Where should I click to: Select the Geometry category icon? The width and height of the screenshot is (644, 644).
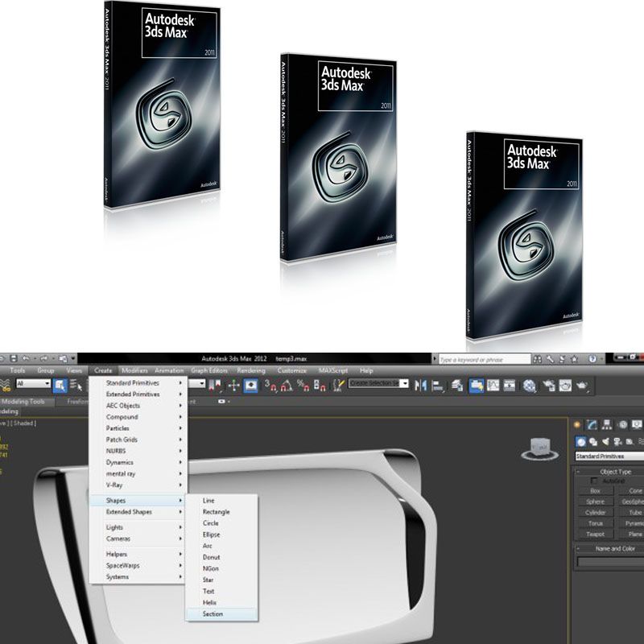point(580,441)
